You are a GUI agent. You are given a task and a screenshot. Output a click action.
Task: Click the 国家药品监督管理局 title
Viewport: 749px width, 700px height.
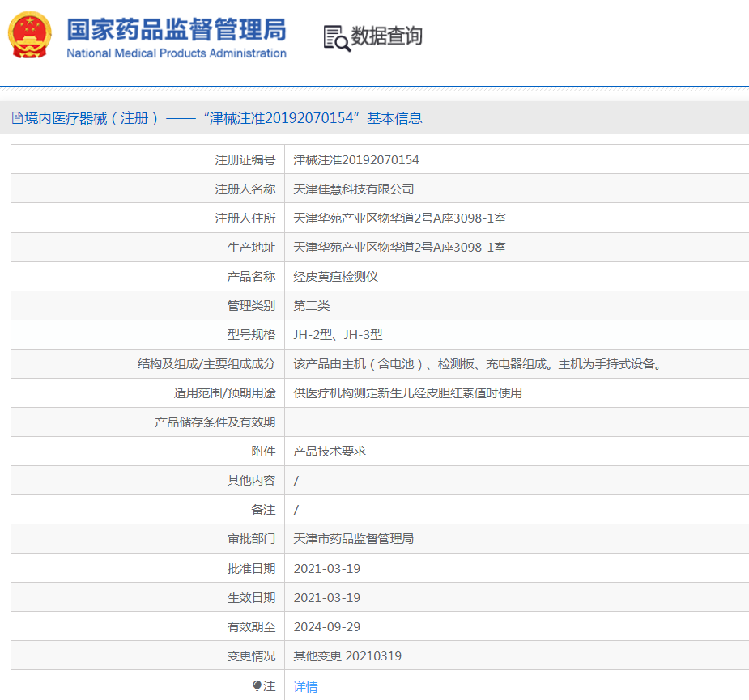coord(177,29)
